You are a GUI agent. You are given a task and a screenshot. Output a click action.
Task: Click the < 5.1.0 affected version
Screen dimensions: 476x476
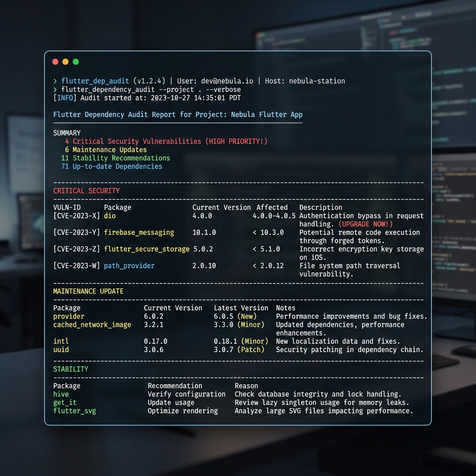[x=266, y=249]
